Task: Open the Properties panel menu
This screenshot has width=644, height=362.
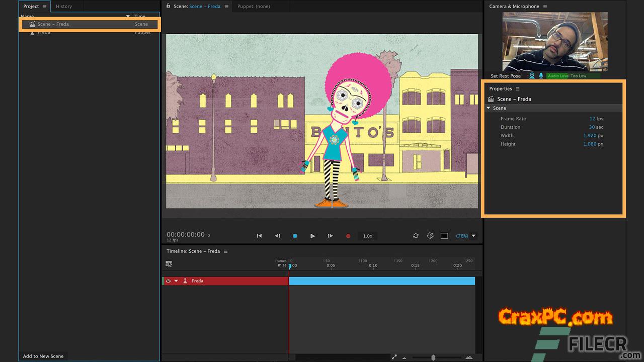Action: [x=518, y=89]
